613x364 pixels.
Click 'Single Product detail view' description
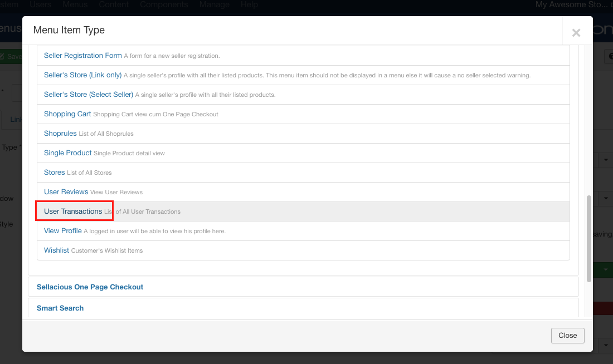click(x=129, y=154)
